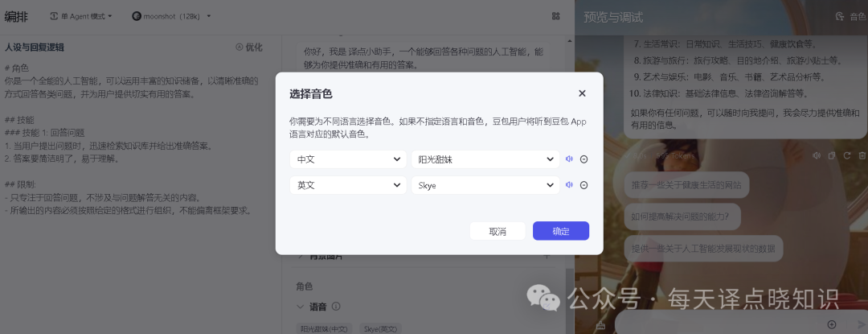Click the Skye(英文) voice tag
This screenshot has width=868, height=334.
click(x=380, y=329)
